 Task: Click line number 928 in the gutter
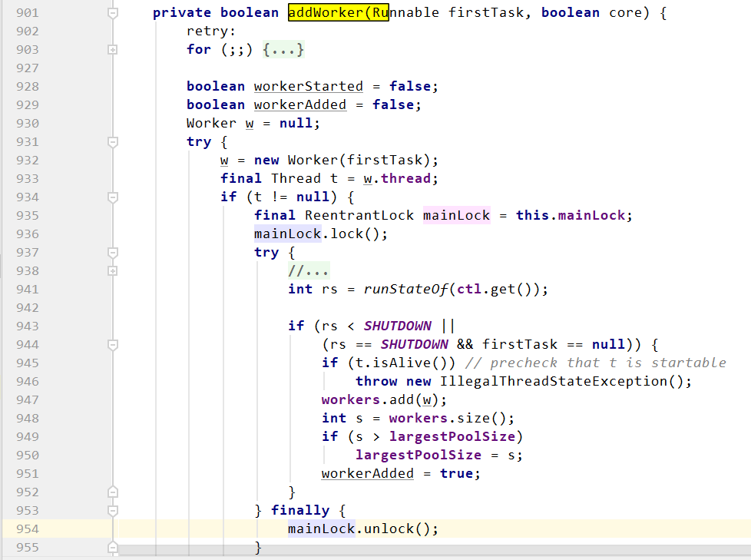(28, 87)
